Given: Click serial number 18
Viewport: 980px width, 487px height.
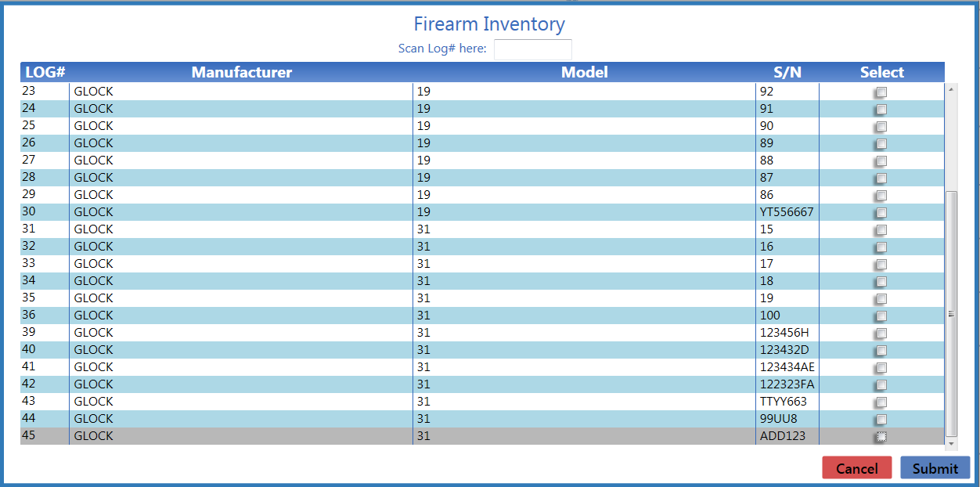Looking at the screenshot, I should (x=766, y=281).
